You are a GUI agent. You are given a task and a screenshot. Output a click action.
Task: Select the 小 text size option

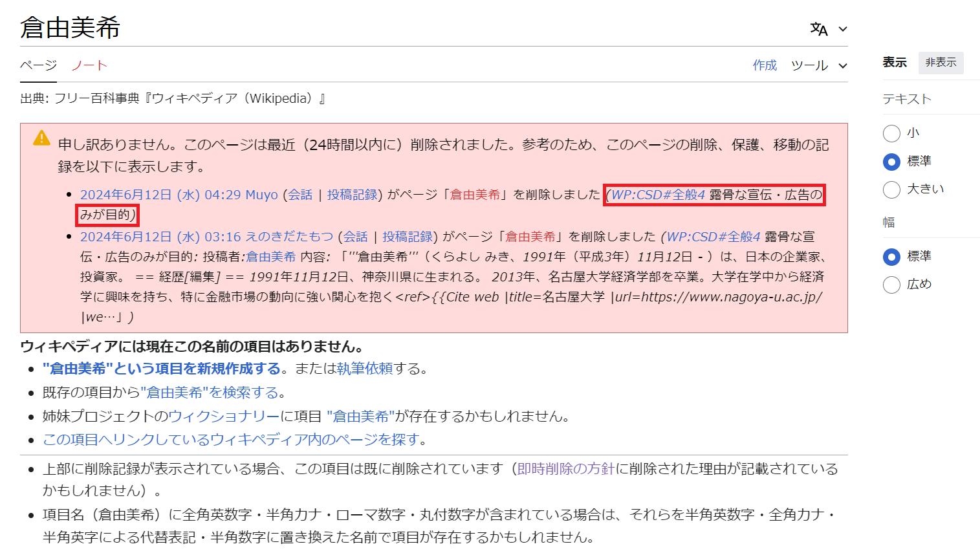(891, 133)
